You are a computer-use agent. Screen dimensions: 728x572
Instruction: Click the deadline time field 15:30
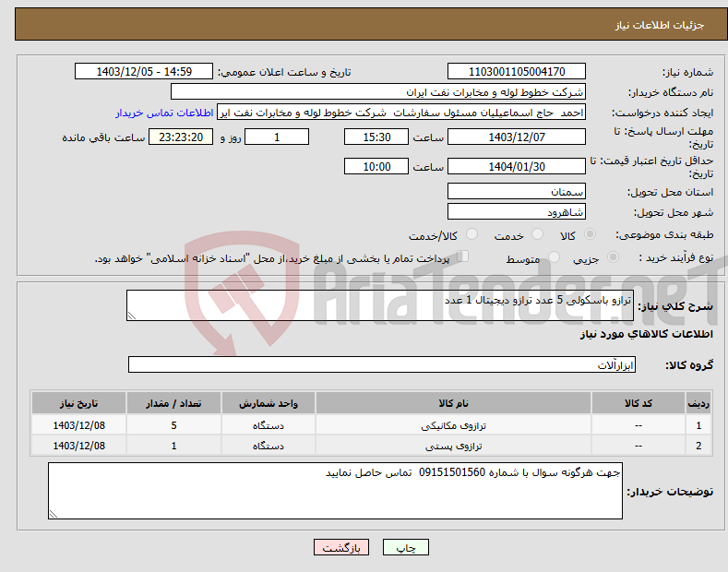click(376, 137)
